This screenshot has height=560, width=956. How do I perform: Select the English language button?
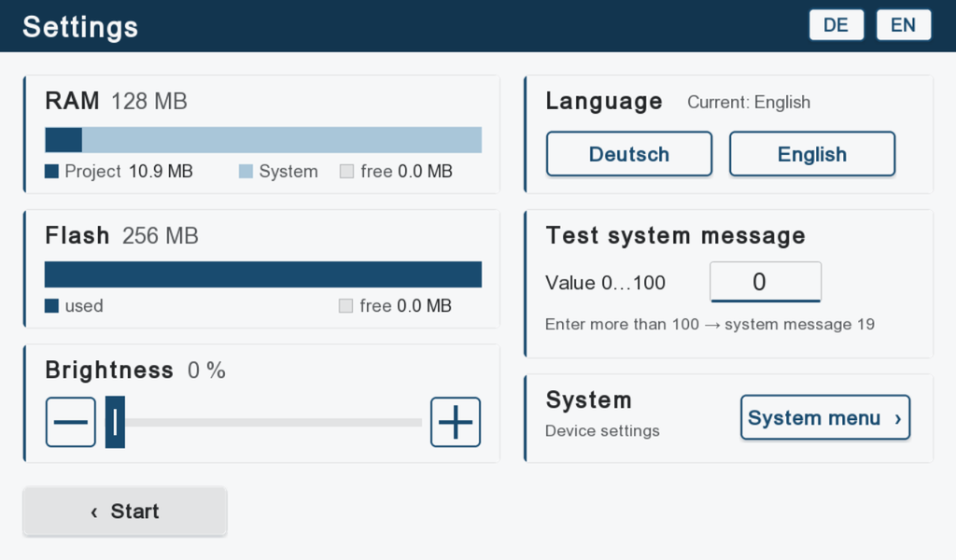[812, 154]
